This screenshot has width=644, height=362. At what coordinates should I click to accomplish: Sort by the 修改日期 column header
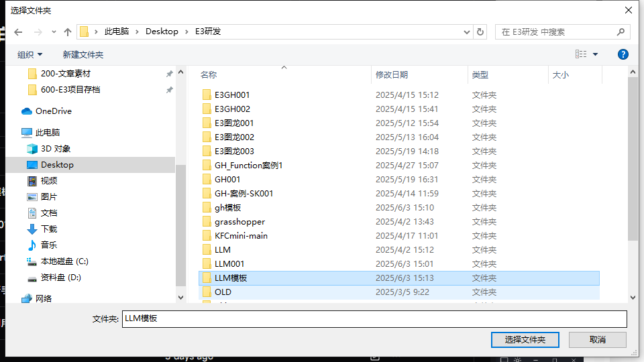click(x=392, y=75)
